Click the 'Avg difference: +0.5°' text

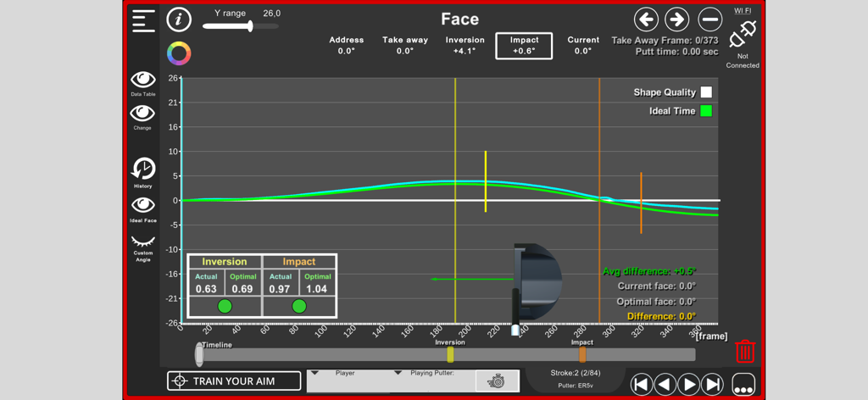(648, 271)
